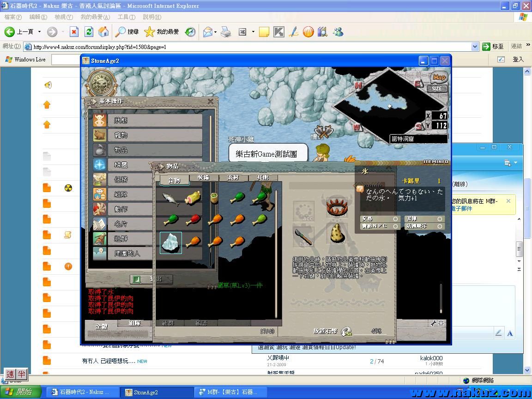
Task: Click the 任務 (quest) icon
Action: [100, 180]
